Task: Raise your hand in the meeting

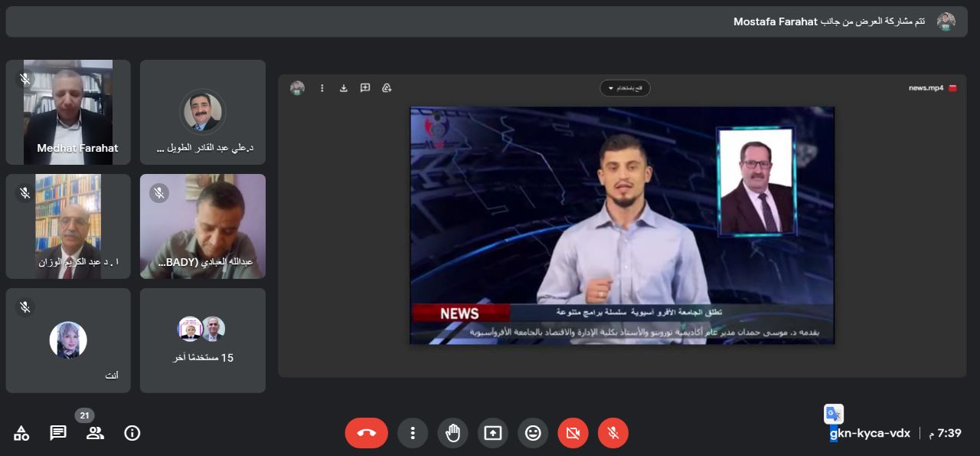Action: [452, 433]
